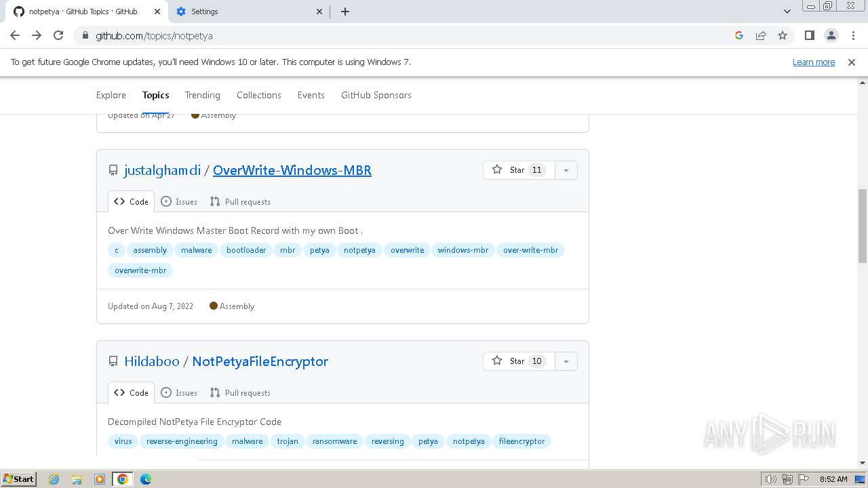Toggle the Chrome side panel icon
This screenshot has height=488, width=868.
click(x=809, y=35)
